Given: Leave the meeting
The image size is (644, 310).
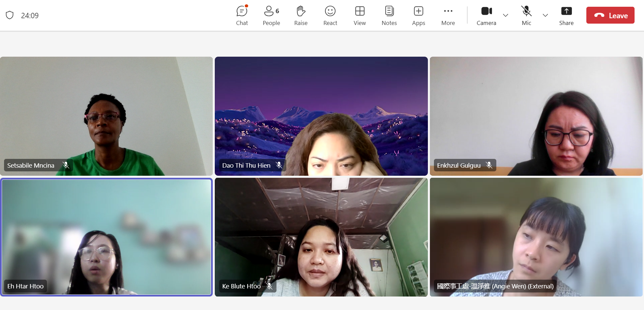Looking at the screenshot, I should tap(610, 15).
